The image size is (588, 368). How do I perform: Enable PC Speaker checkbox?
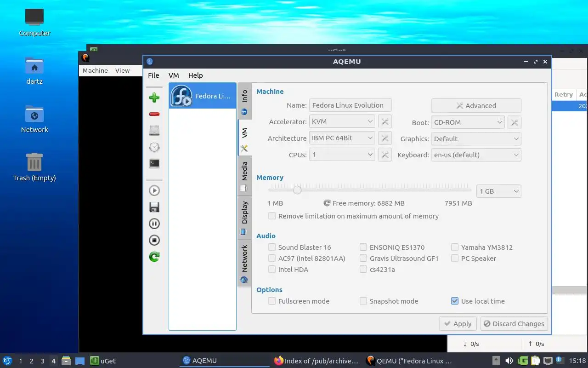[455, 258]
